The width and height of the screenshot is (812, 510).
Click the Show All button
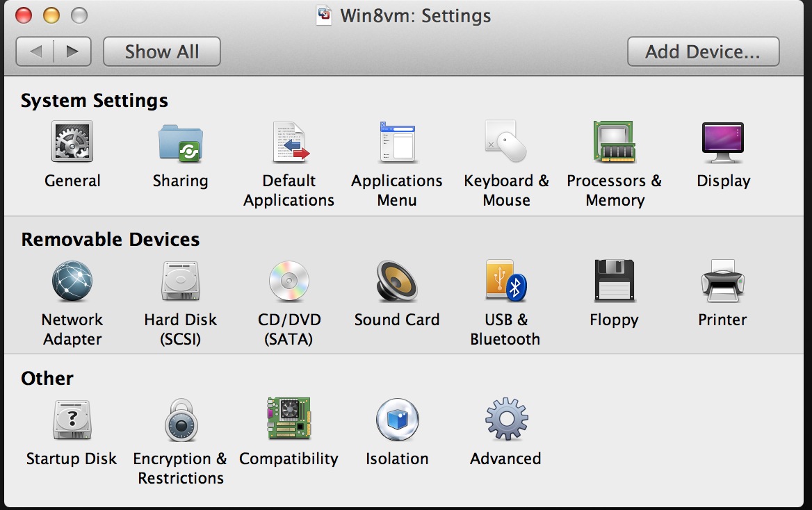162,51
